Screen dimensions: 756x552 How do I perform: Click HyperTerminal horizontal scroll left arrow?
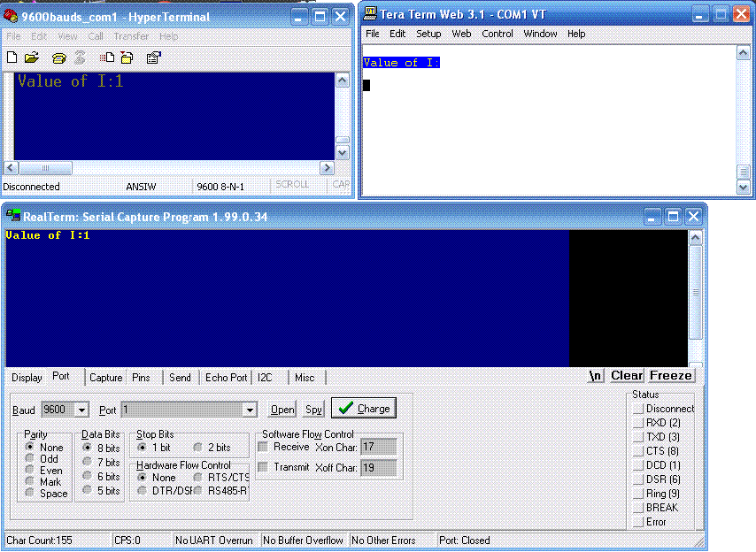12,167
